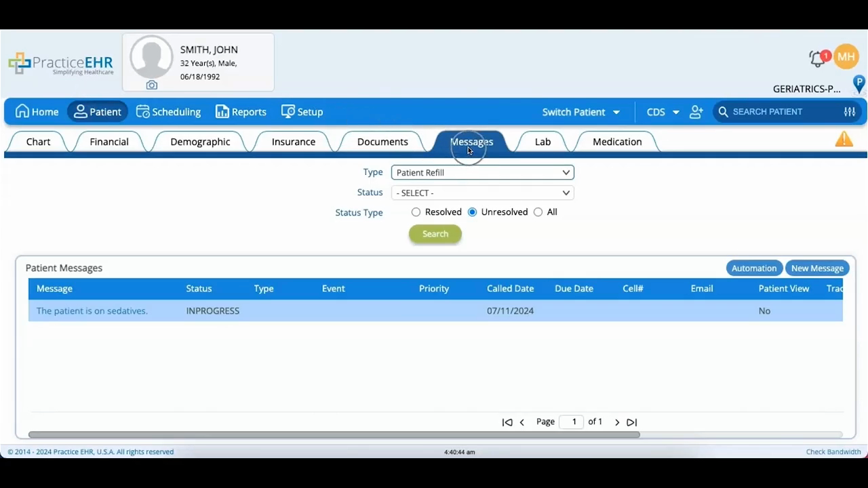Click the Patient View column header
Image resolution: width=868 pixels, height=488 pixels.
pyautogui.click(x=784, y=289)
